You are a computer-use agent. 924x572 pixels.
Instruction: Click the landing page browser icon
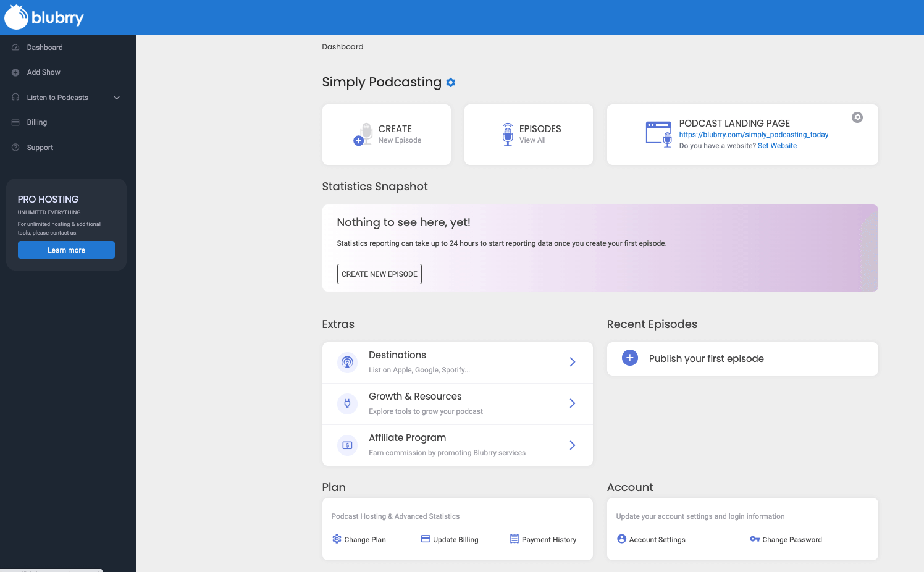tap(658, 134)
